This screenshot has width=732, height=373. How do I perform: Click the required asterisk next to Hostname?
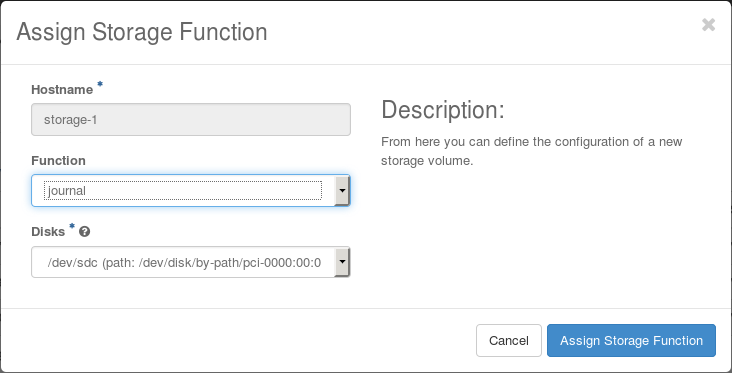(x=100, y=84)
